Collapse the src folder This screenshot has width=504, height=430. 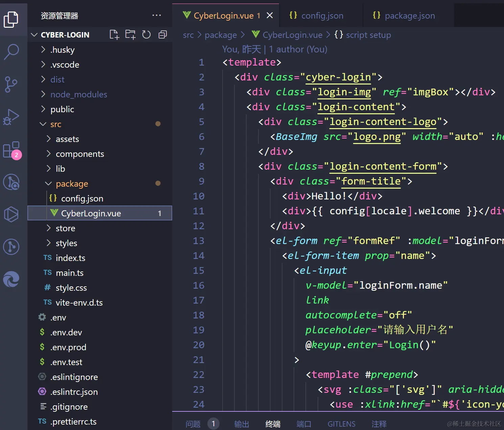(x=100, y=124)
